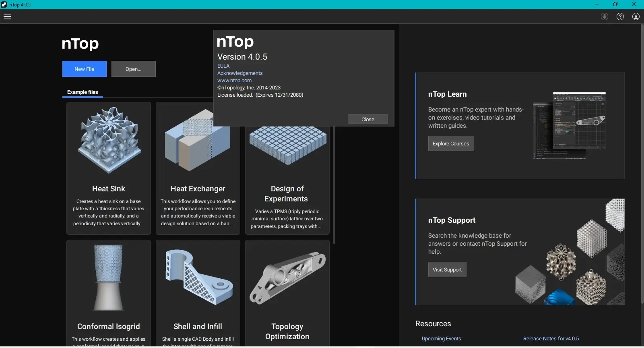Restore down the nTop window
The image size is (644, 348).
[615, 4]
